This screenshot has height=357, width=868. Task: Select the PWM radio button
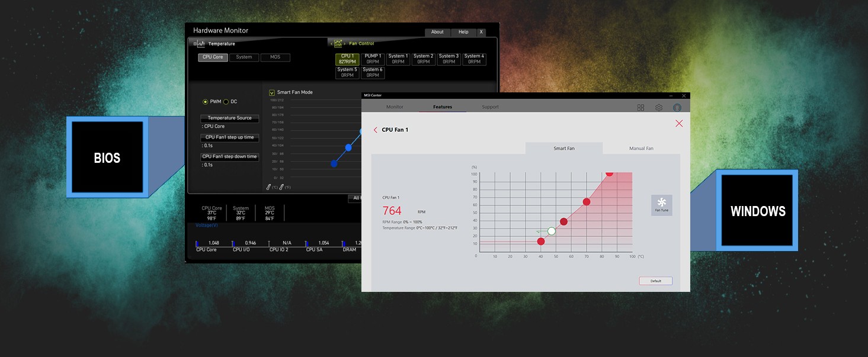click(x=206, y=102)
